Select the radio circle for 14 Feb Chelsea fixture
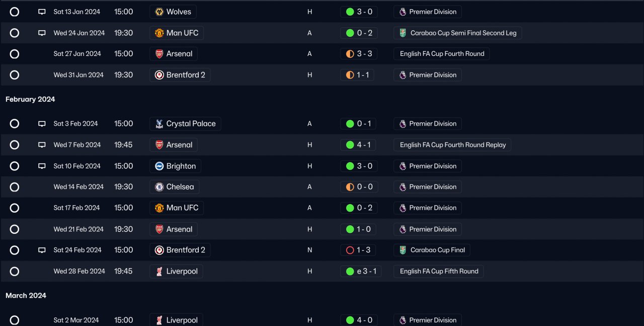 15,187
